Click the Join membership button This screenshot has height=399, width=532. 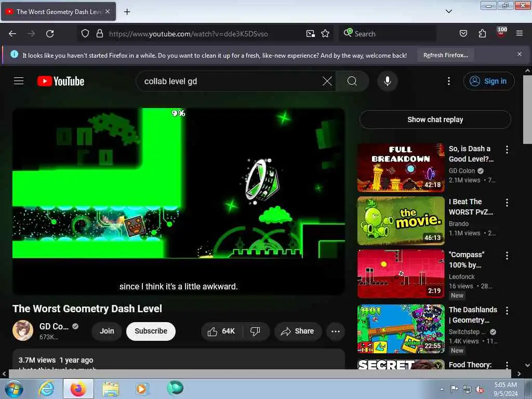tap(107, 331)
